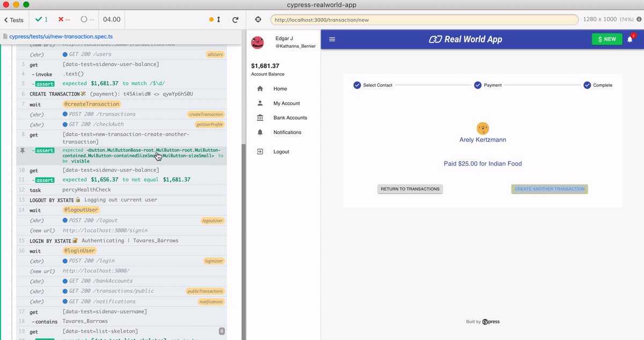The image size is (644, 340).
Task: Click the Select Contact step checkmark
Action: [x=357, y=85]
